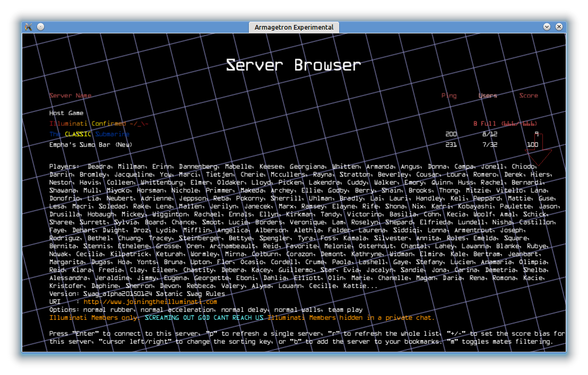The width and height of the screenshot is (588, 375).
Task: Click the Server Browser heading
Action: click(x=293, y=65)
